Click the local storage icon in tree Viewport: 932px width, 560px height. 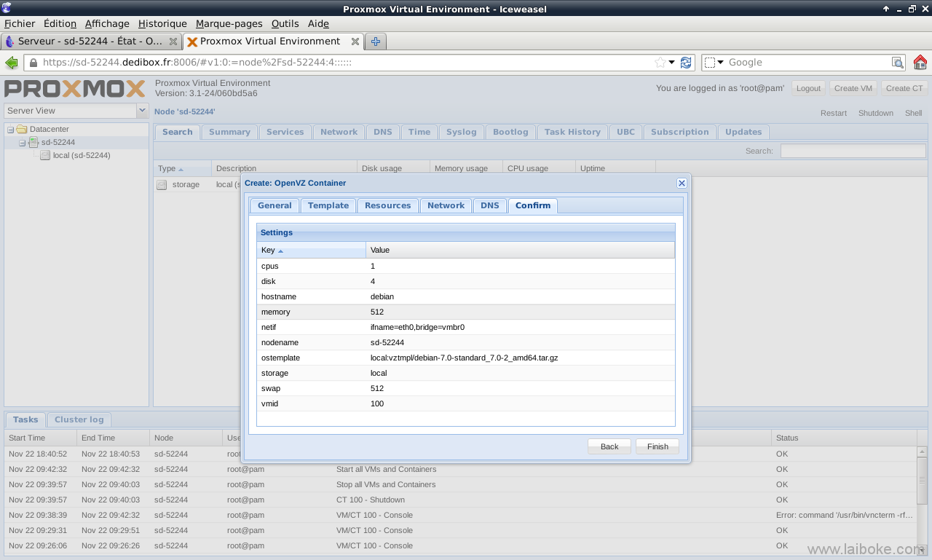(45, 155)
